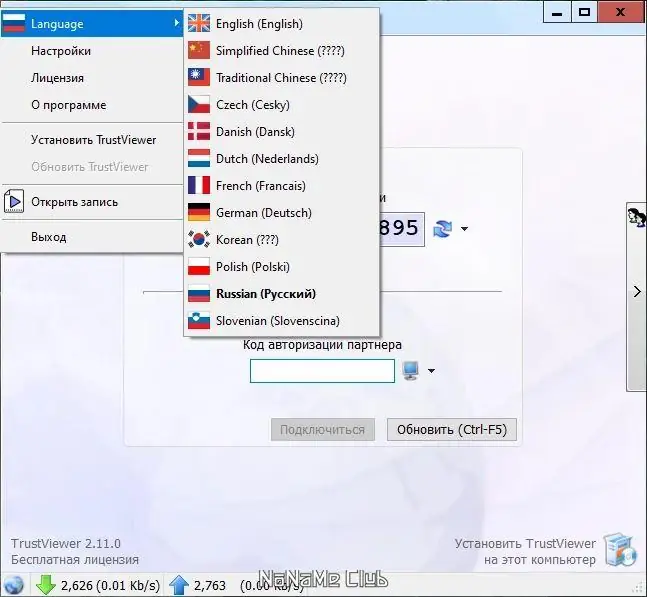
Task: Choose Simplified Chinese language option
Action: click(x=281, y=51)
